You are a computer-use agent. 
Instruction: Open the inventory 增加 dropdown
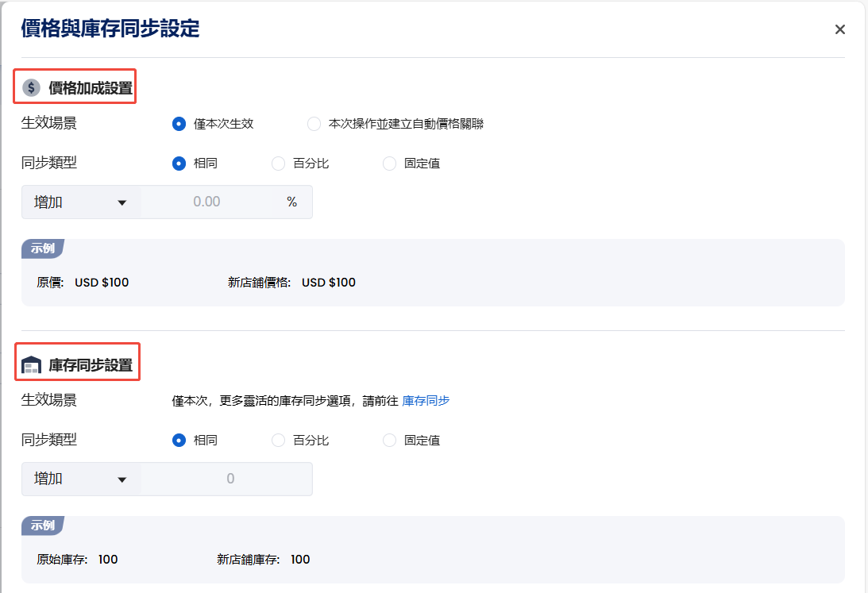coord(81,479)
